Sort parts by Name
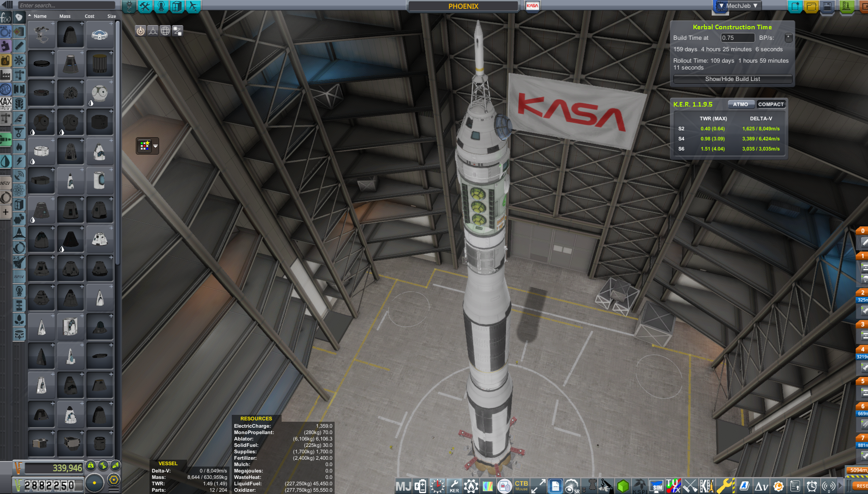Screen dimensions: 868x494 click(x=40, y=16)
